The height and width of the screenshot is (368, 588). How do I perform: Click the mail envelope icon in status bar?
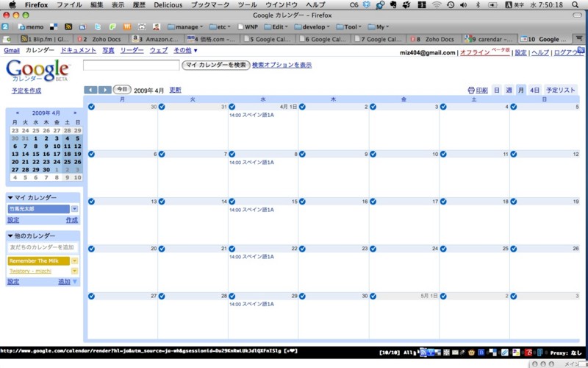(x=454, y=353)
